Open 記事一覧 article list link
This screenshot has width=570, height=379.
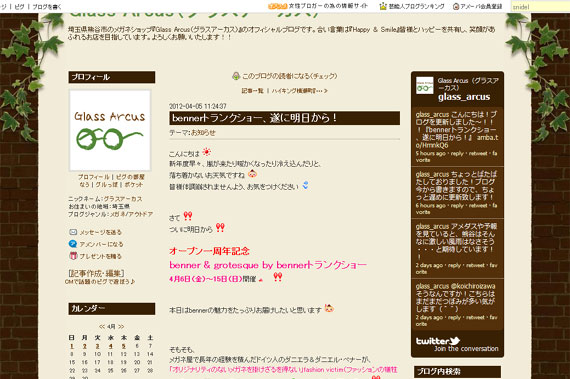tap(253, 90)
